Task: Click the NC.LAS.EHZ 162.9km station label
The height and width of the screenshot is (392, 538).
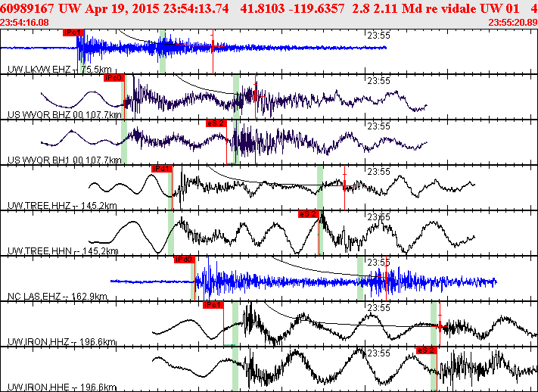Action: 58,296
